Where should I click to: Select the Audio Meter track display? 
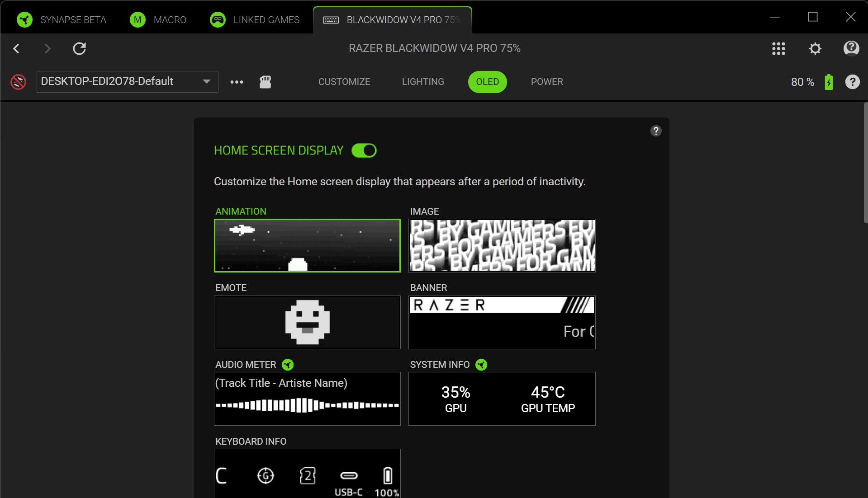pyautogui.click(x=307, y=399)
